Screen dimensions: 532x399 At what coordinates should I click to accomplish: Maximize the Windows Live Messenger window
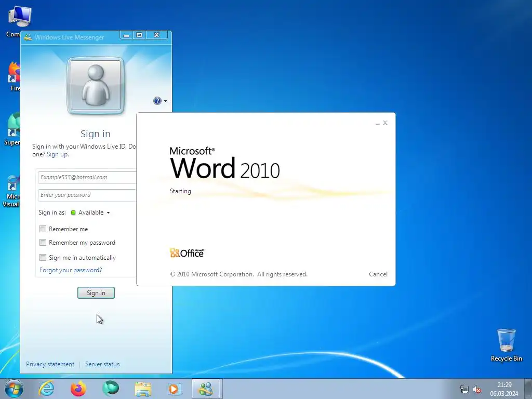(139, 35)
